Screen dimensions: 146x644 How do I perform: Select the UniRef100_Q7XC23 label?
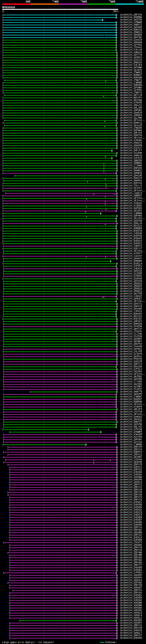(131, 60)
